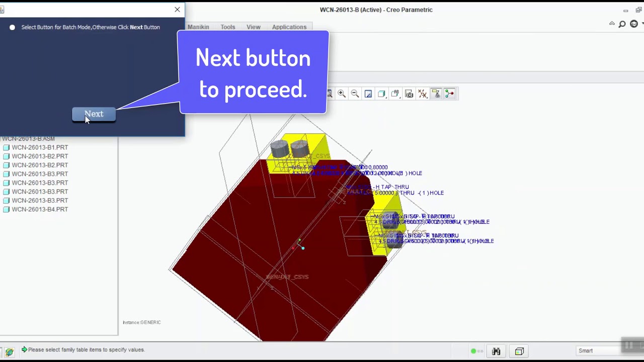This screenshot has width=644, height=362.
Task: Close the batch mode dialog
Action: (x=177, y=10)
